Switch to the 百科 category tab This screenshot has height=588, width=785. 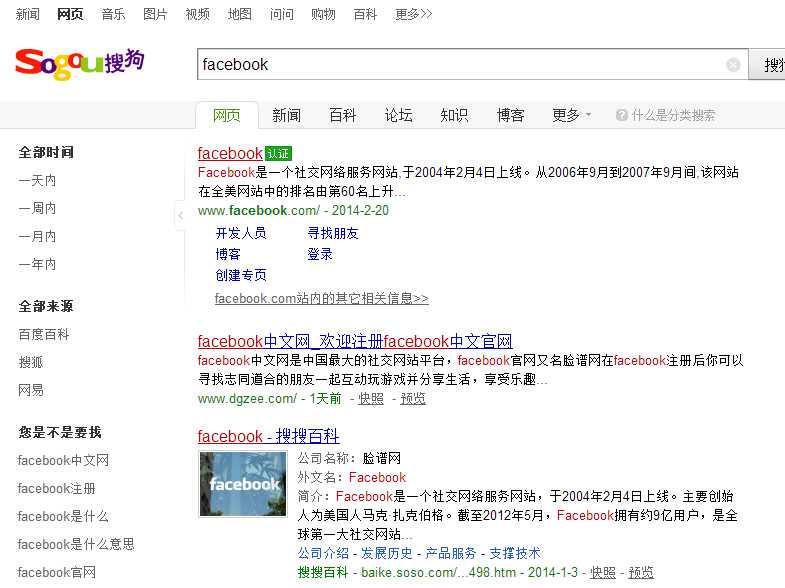(342, 116)
